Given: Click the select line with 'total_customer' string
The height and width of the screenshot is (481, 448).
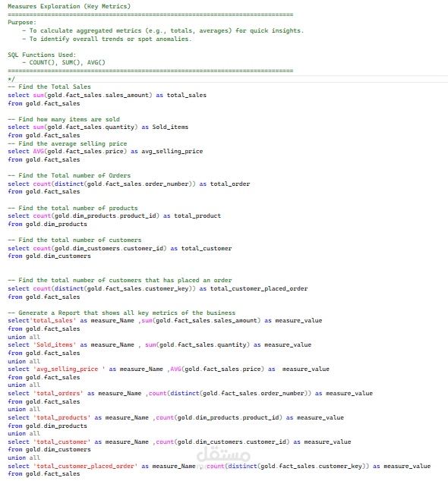Looking at the screenshot, I should [179, 442].
